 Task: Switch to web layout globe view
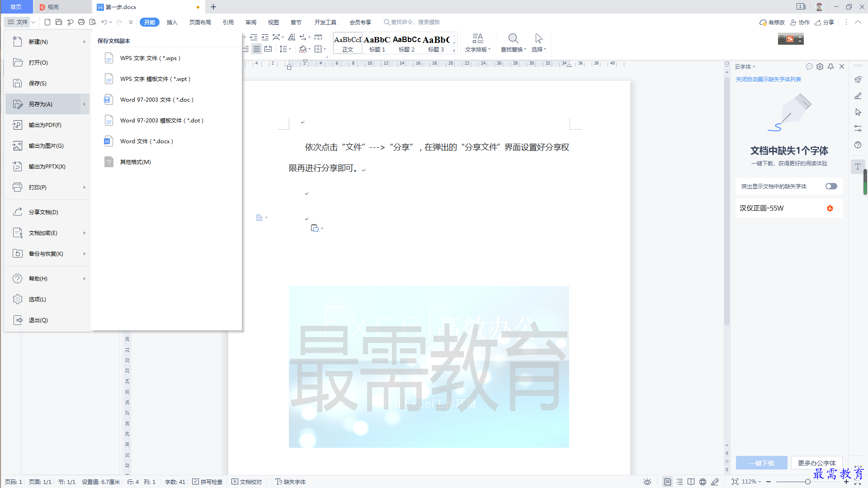[703, 482]
